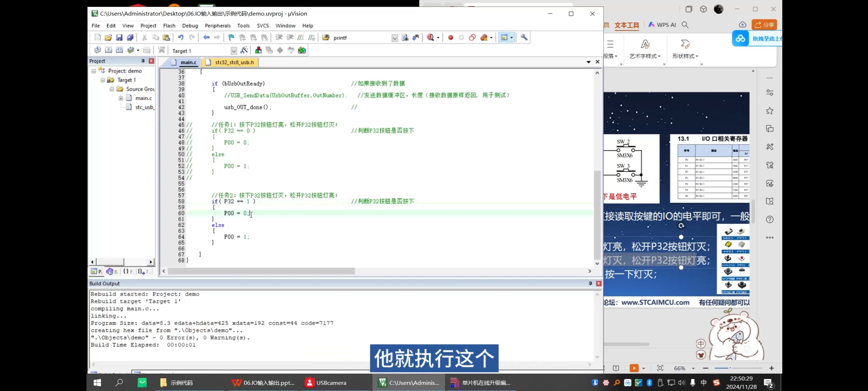Pin the Project panel
The height and width of the screenshot is (391, 868).
[x=143, y=61]
